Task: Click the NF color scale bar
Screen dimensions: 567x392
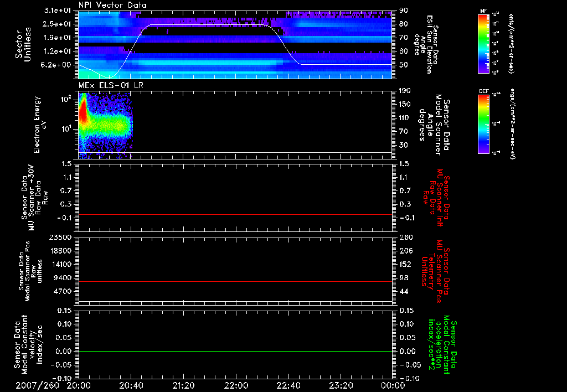Action: click(483, 44)
